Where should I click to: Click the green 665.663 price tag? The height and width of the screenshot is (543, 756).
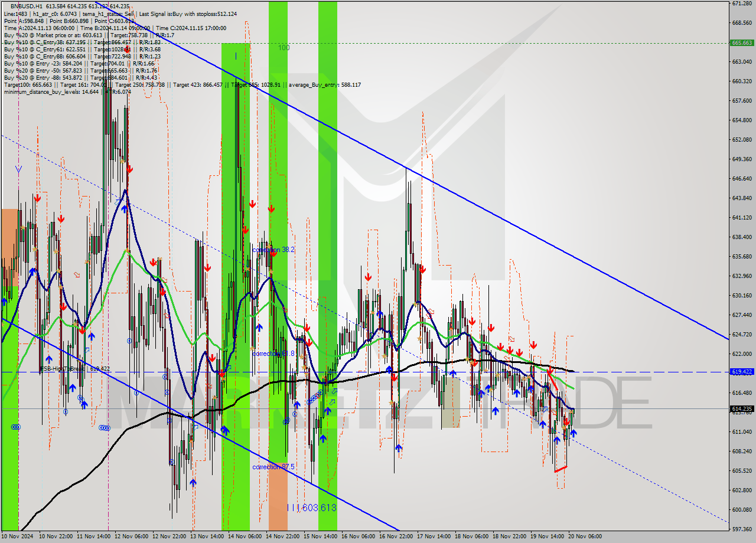pos(742,42)
